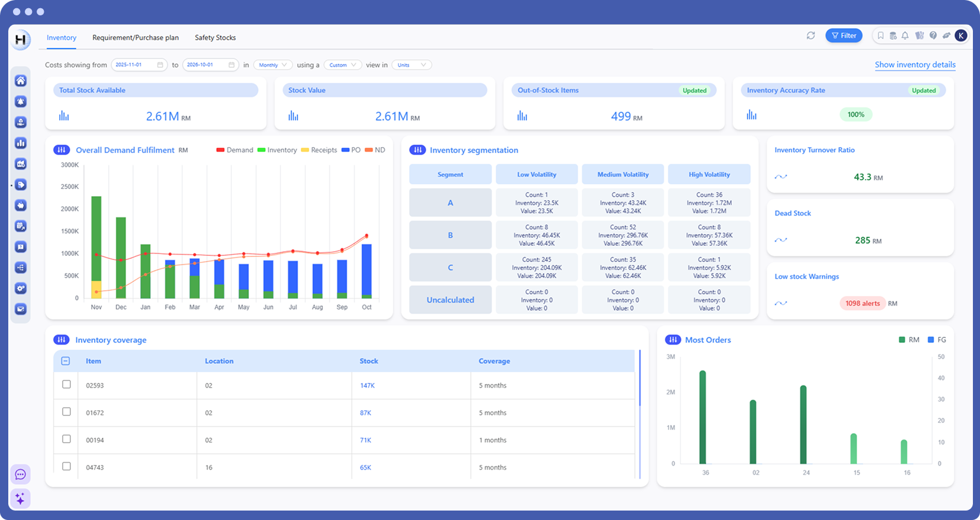Click the red Demand legend swatch
This screenshot has width=980, height=520.
pyautogui.click(x=220, y=150)
